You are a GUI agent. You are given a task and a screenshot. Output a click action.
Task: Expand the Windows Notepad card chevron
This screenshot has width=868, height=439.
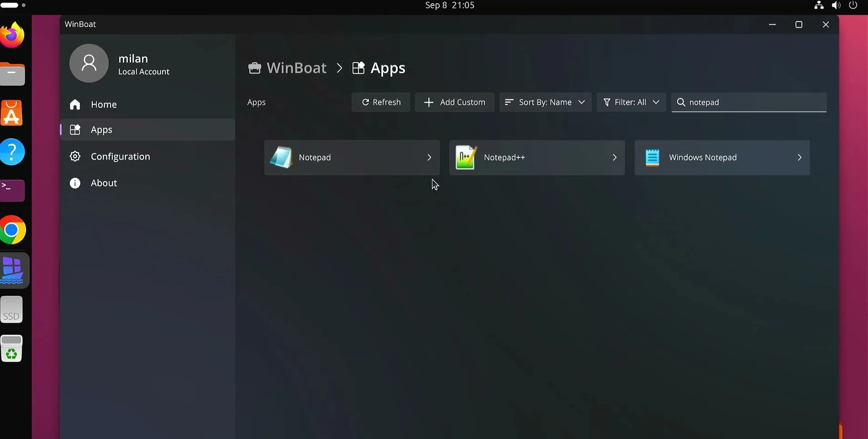tap(800, 158)
